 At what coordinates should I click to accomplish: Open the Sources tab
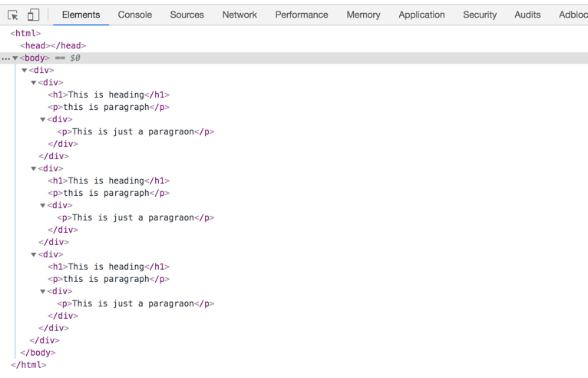coord(187,15)
